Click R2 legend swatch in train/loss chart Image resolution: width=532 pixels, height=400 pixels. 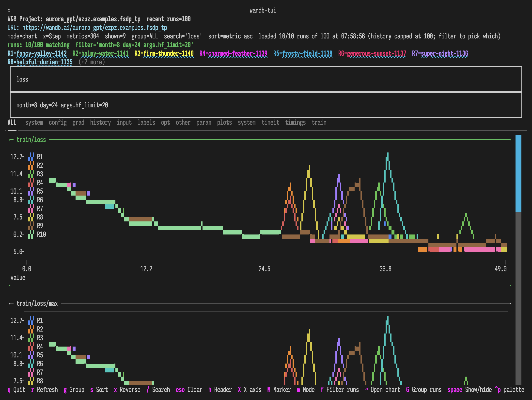31,165
